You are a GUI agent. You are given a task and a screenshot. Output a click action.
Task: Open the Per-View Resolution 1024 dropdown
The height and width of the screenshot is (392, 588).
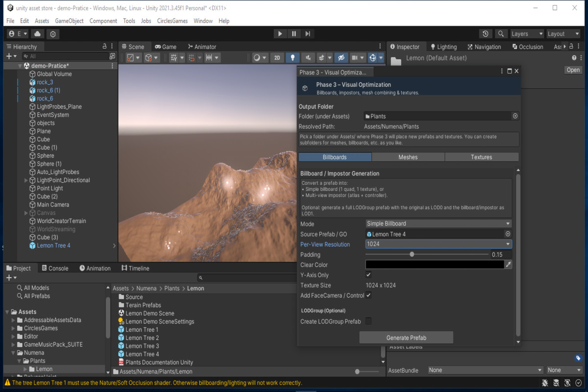(x=439, y=244)
